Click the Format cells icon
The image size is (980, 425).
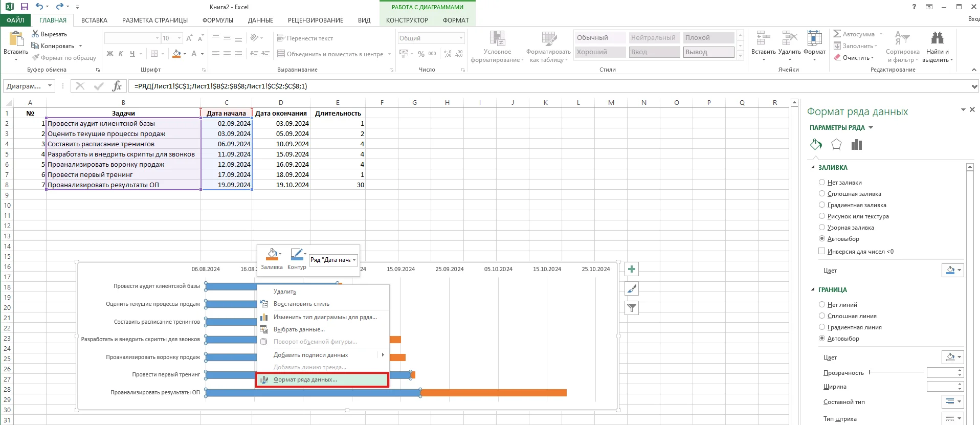pos(814,39)
